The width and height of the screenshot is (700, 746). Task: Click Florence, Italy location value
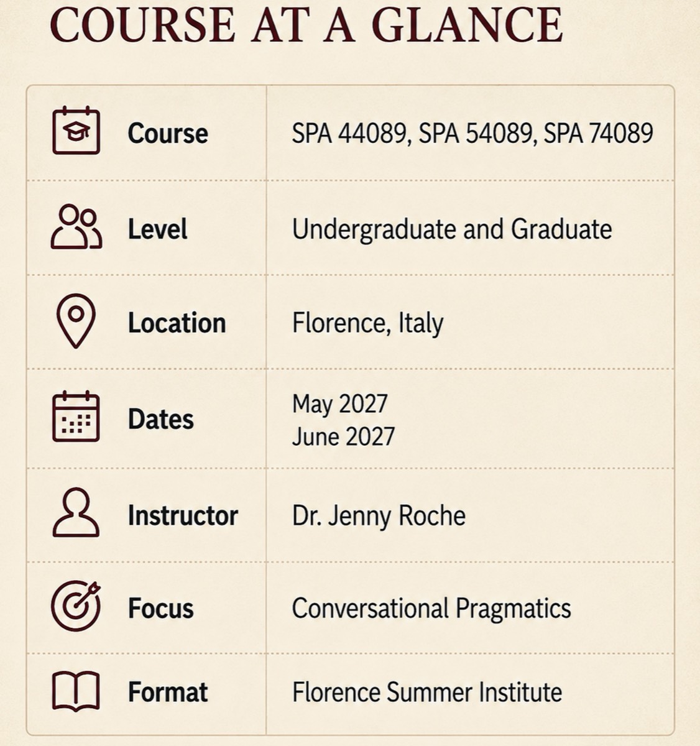coord(367,323)
